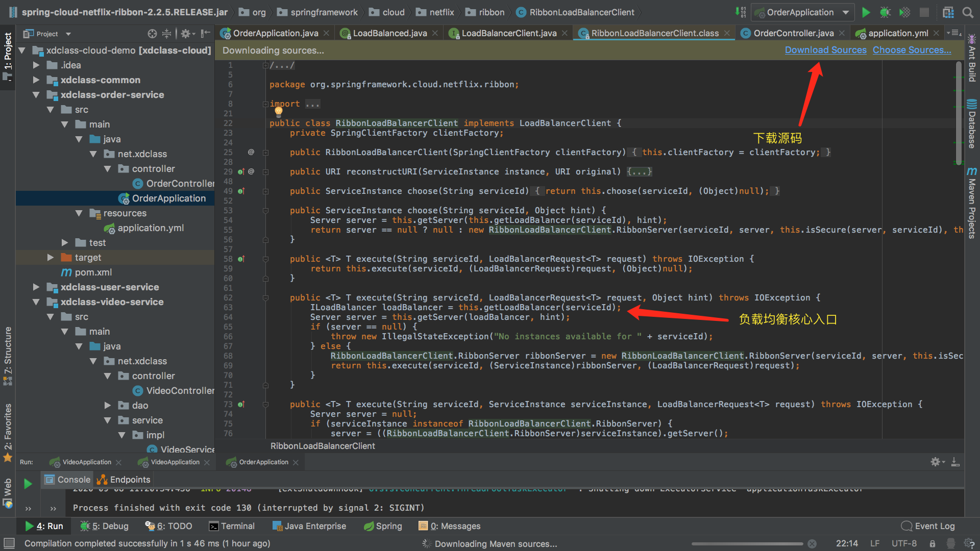The width and height of the screenshot is (980, 551).
Task: Expand the target folder
Action: click(x=50, y=258)
